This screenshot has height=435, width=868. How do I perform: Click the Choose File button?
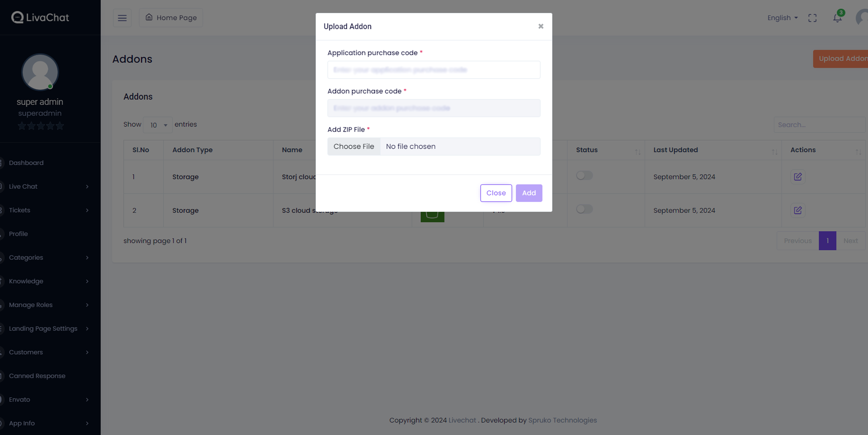tap(354, 147)
